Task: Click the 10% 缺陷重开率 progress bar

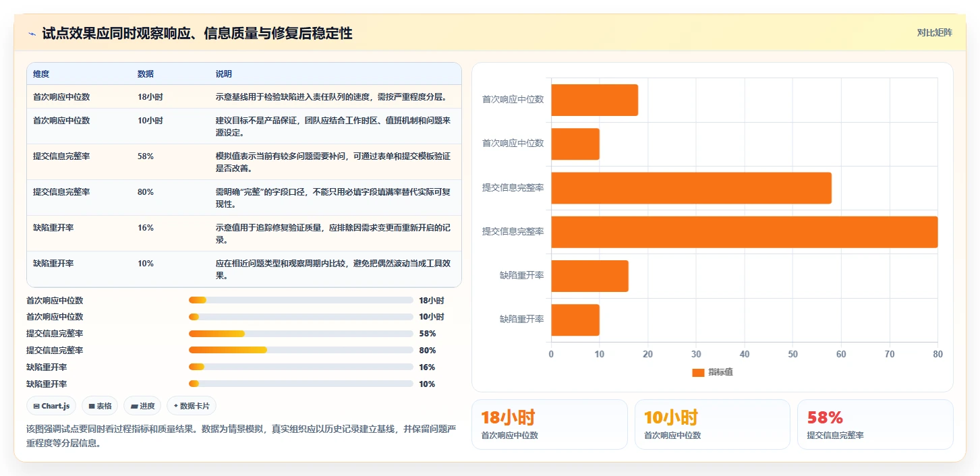Action: (301, 384)
